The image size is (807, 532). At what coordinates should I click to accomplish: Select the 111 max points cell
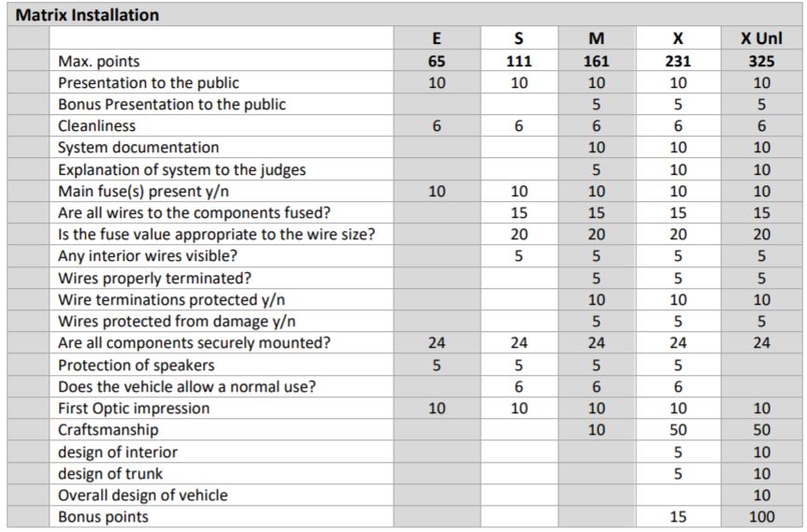pos(519,62)
